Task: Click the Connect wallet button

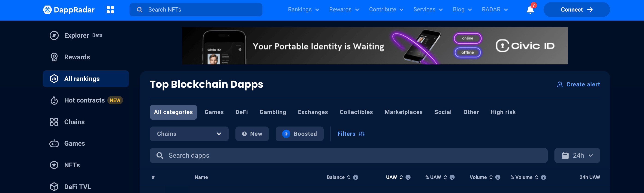Action: (x=577, y=10)
